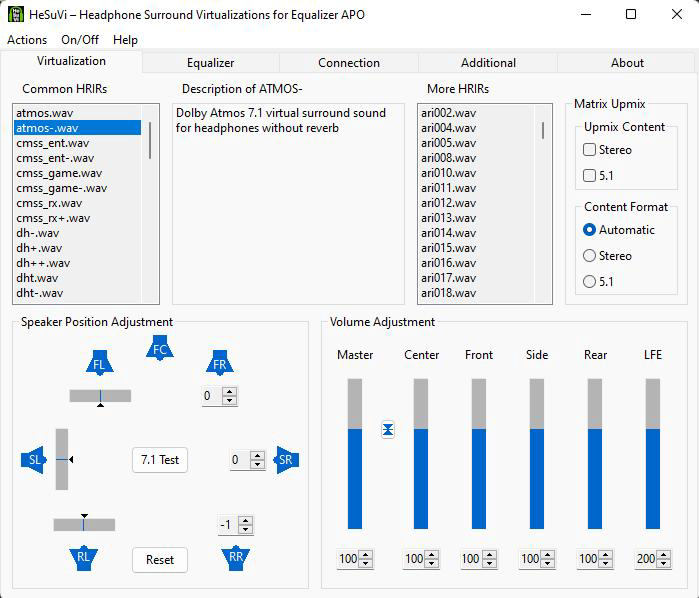Select dh++.wav in Common HRIRs
The height and width of the screenshot is (598, 699).
[x=78, y=263]
